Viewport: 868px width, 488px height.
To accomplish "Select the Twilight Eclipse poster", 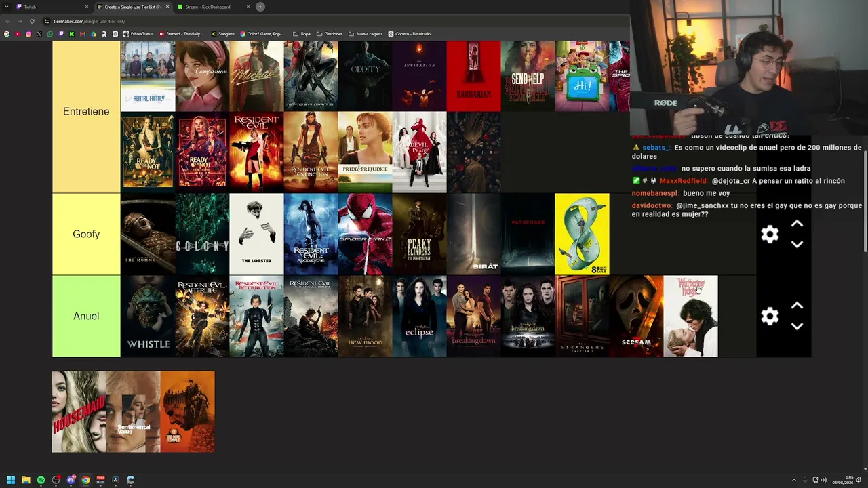I will [419, 317].
